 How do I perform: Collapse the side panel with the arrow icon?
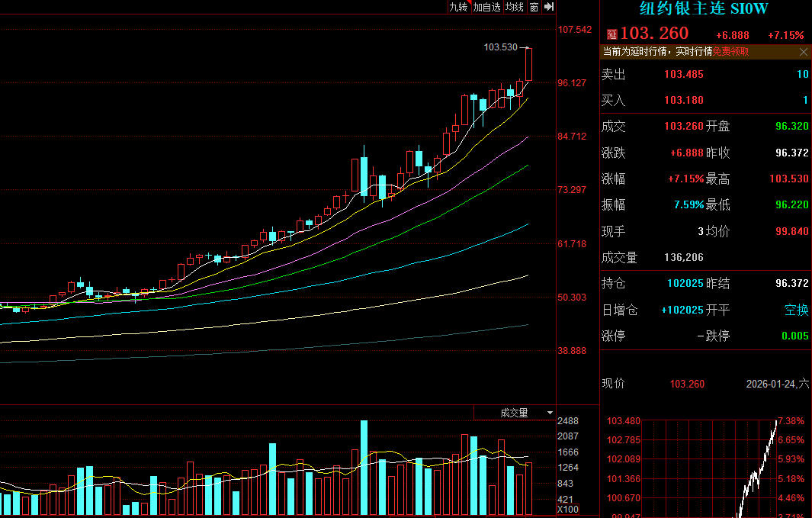[x=549, y=7]
